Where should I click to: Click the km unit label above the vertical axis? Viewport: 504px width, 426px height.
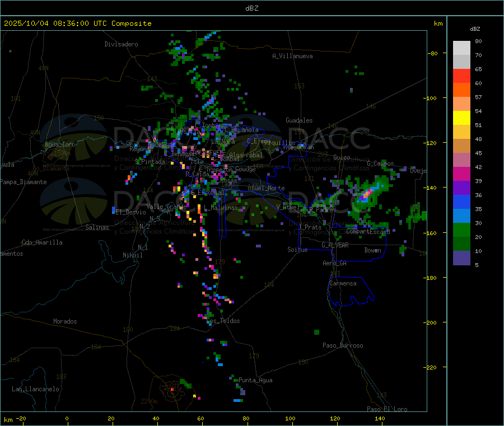(x=438, y=24)
